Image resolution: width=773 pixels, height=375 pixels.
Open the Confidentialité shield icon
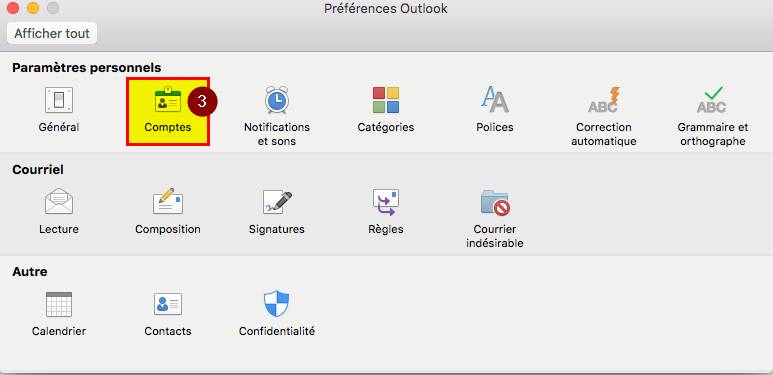coord(277,304)
